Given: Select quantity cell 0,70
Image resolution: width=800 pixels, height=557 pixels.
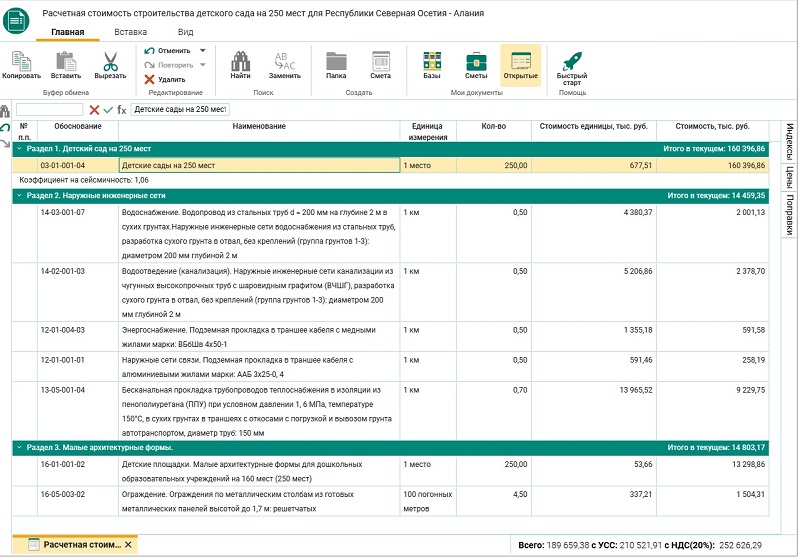Looking at the screenshot, I should (x=494, y=411).
